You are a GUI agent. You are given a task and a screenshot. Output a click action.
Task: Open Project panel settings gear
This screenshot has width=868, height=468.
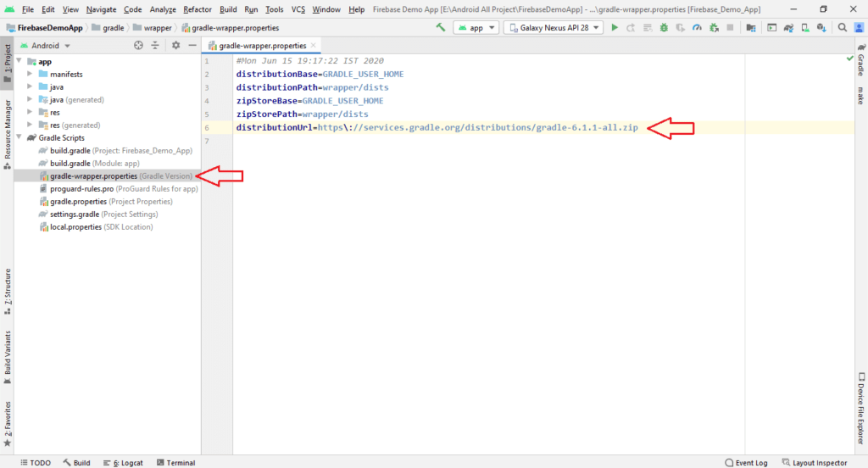pyautogui.click(x=175, y=46)
